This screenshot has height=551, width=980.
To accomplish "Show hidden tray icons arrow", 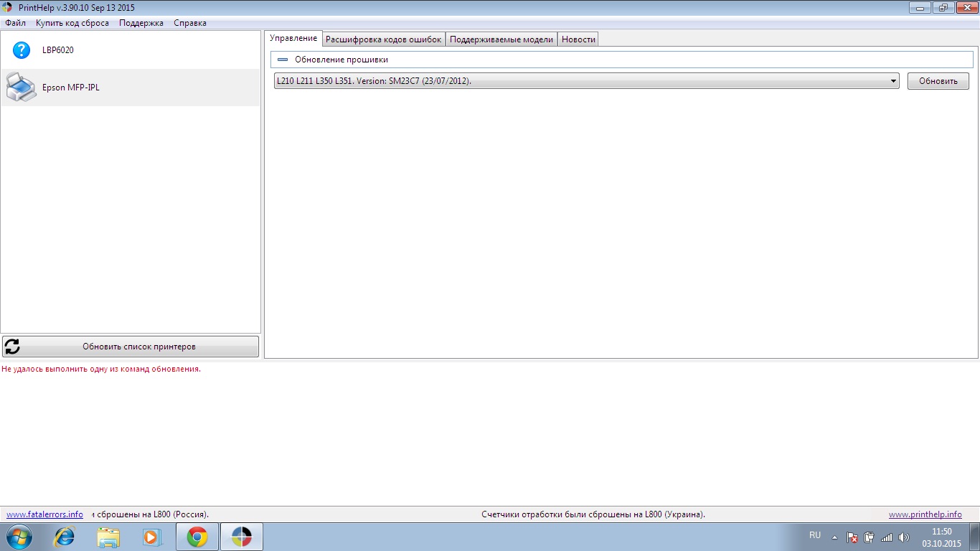I will coord(834,537).
